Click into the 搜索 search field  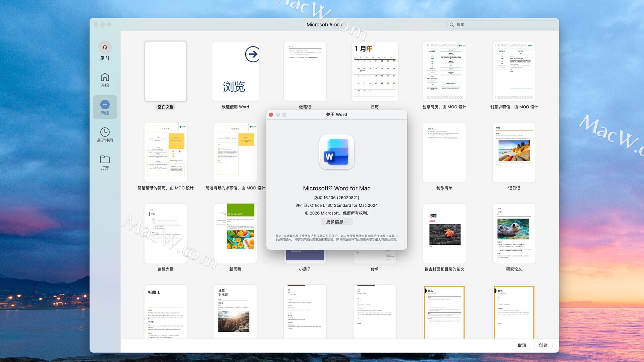click(503, 25)
